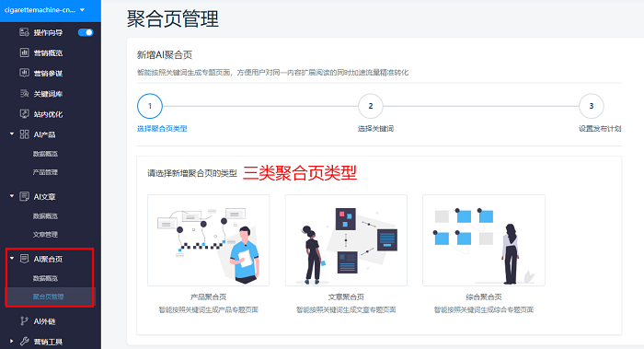The image size is (644, 349).
Task: Open 数据概览 under AI聚合页
Action: point(45,278)
